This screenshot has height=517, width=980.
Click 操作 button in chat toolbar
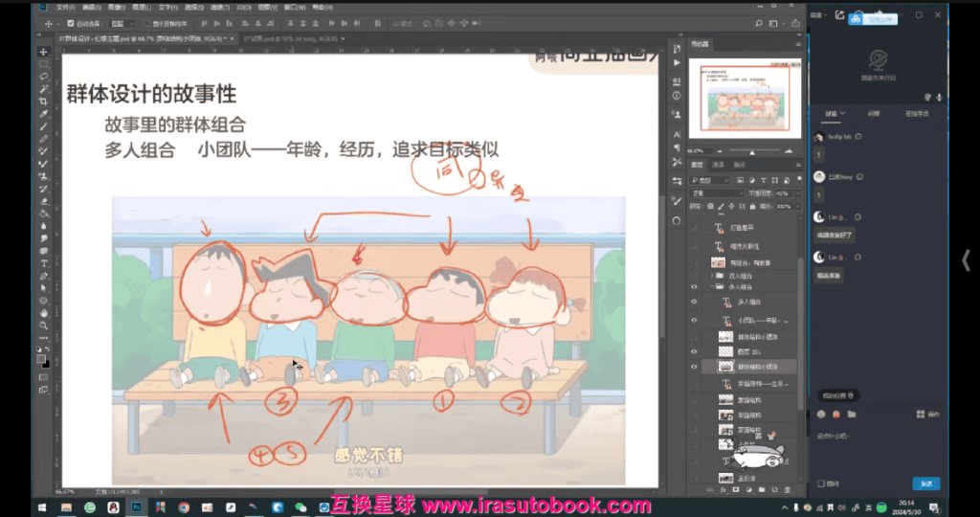[928, 414]
